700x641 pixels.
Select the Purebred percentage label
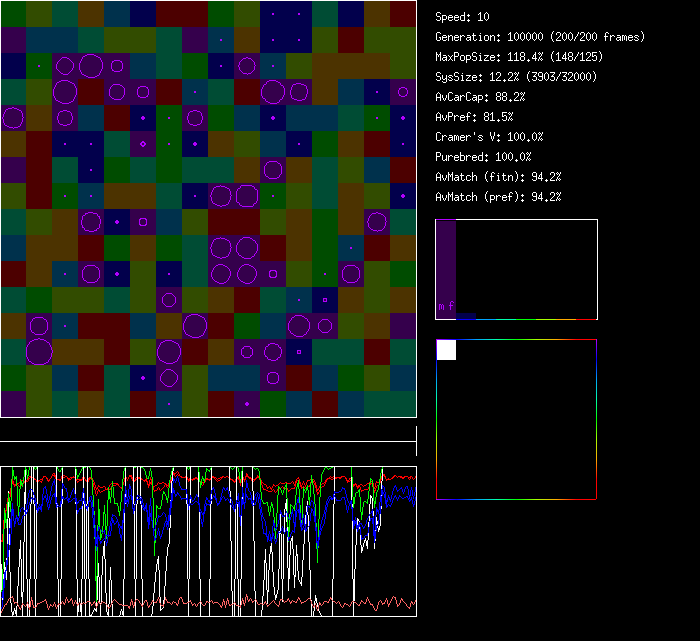click(x=484, y=157)
